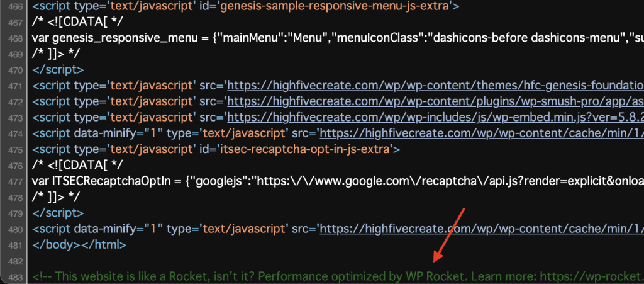Click the CDATA opening comment on line 467

pos(77,23)
